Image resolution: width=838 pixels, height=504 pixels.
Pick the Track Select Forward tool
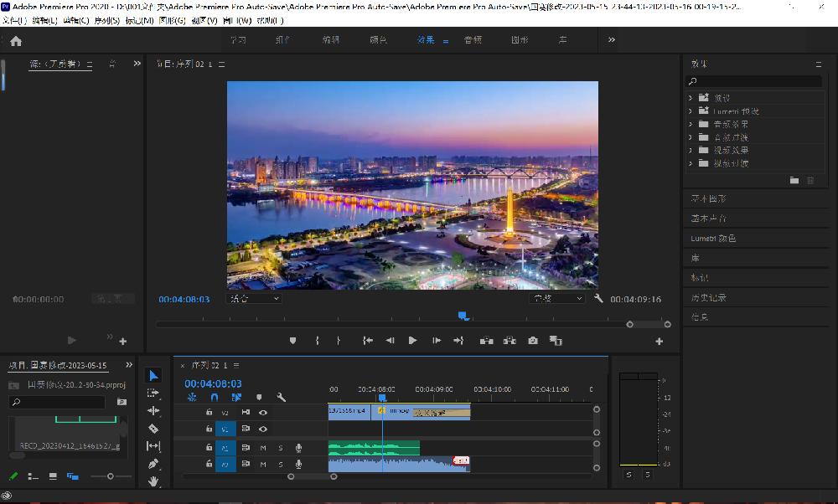pyautogui.click(x=154, y=393)
